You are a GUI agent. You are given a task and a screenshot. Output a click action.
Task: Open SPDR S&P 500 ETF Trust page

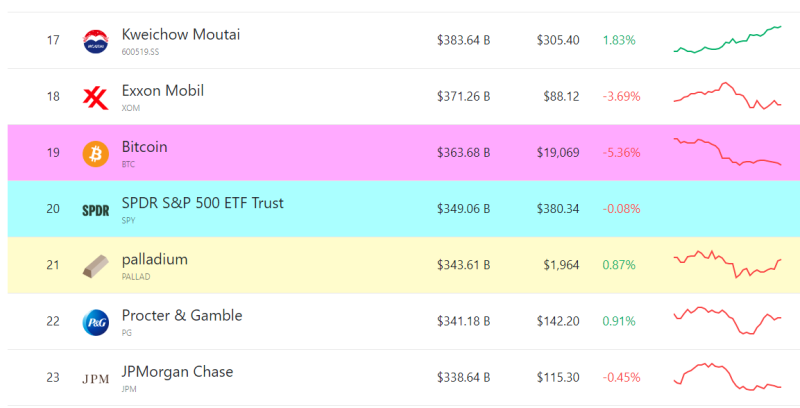coord(203,202)
